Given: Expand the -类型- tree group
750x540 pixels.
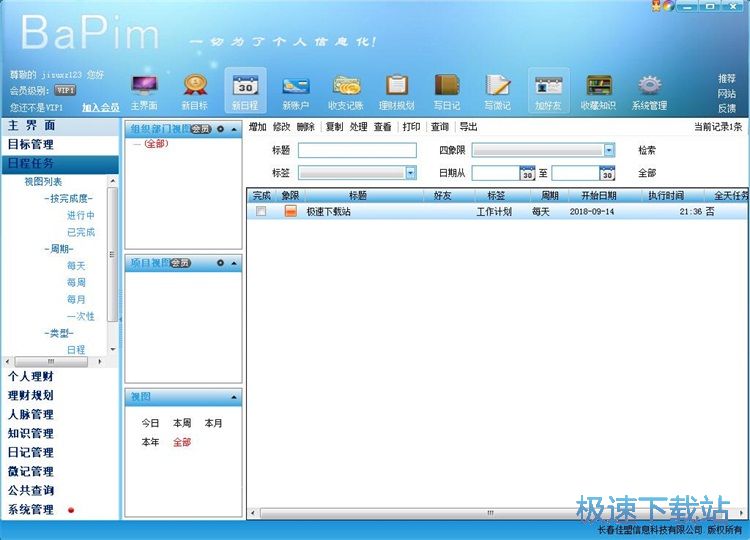Looking at the screenshot, I should click(x=59, y=333).
